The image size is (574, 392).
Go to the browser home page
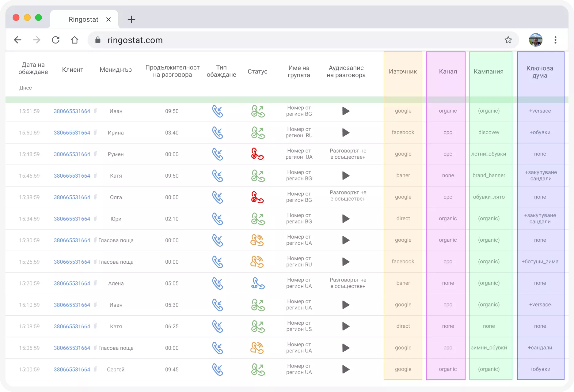pos(74,40)
